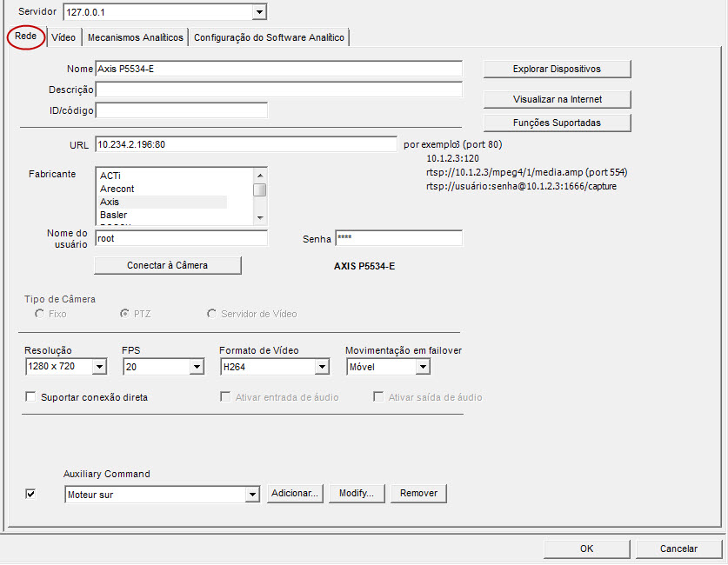Click the Descrição input field
The width and height of the screenshot is (728, 565).
tap(278, 90)
